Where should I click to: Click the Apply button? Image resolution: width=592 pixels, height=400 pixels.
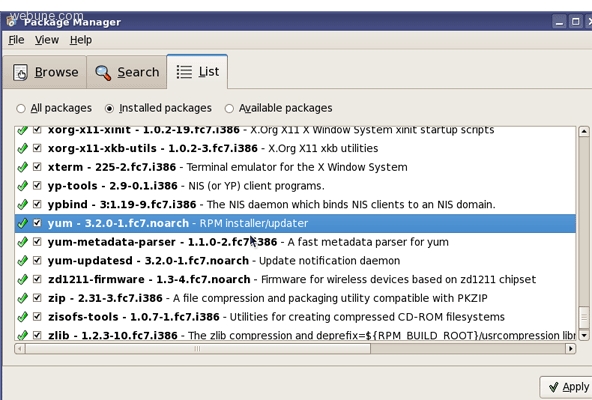tap(566, 387)
